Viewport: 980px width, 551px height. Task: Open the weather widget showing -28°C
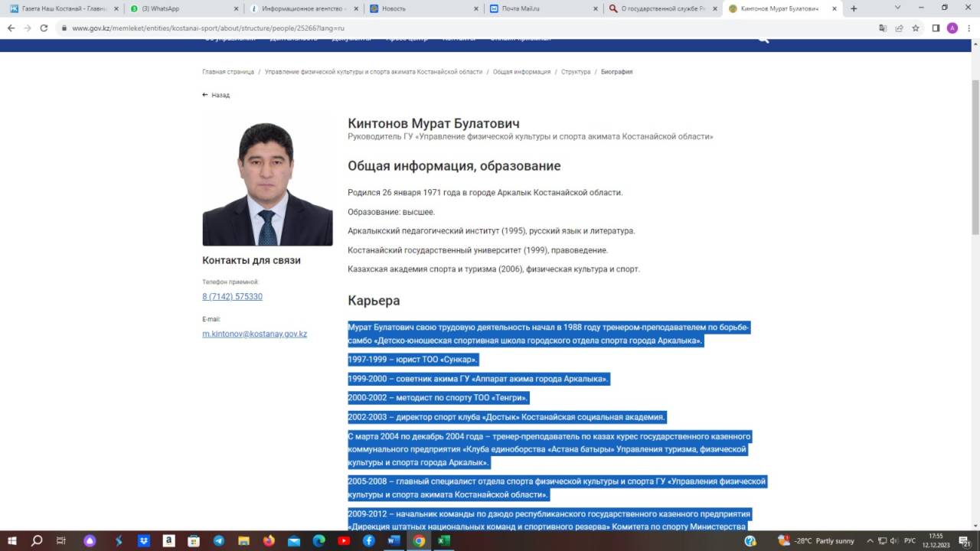(x=816, y=541)
